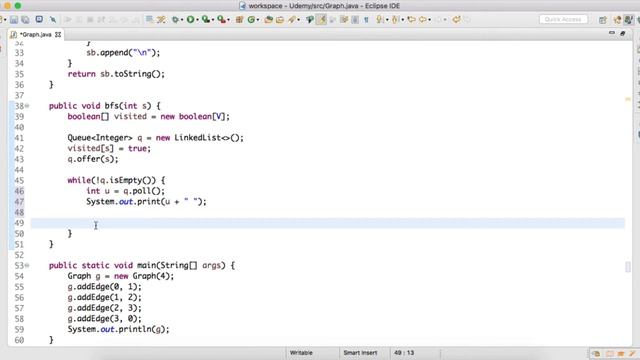The height and width of the screenshot is (360, 640).
Task: Click the New Java Class icon
Action: tap(251, 20)
